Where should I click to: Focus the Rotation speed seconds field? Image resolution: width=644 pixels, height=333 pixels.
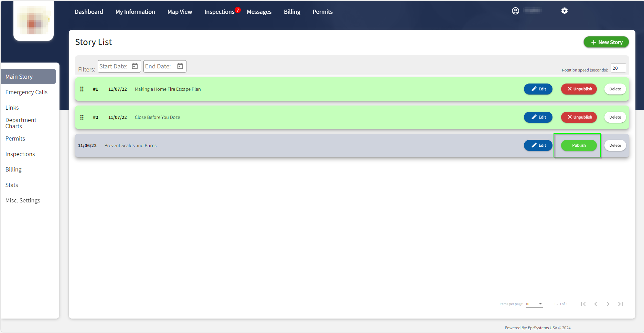(618, 68)
